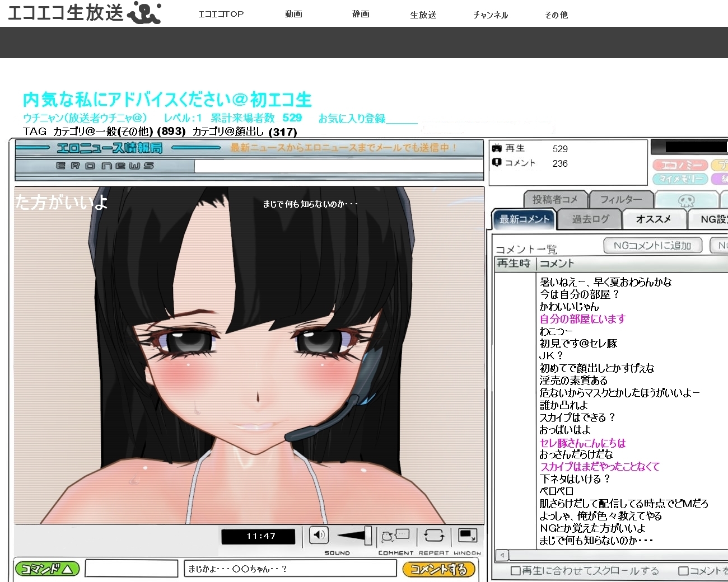This screenshot has width=728, height=582.
Task: Click the コメント count speech-bubble icon
Action: click(497, 163)
